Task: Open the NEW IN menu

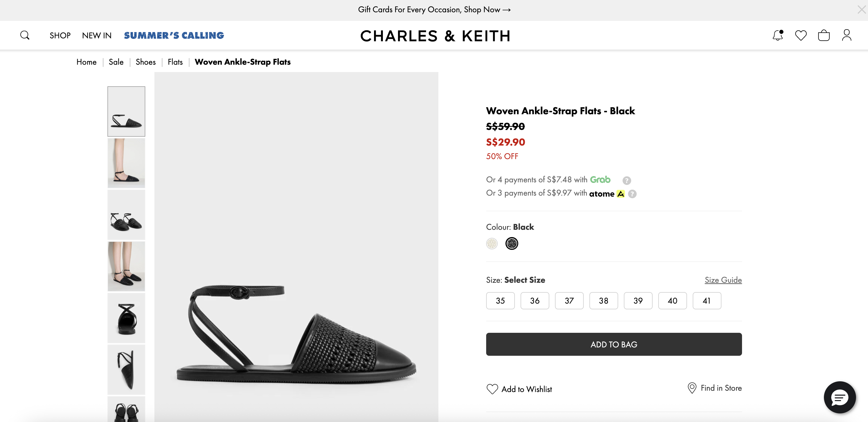Action: tap(97, 35)
